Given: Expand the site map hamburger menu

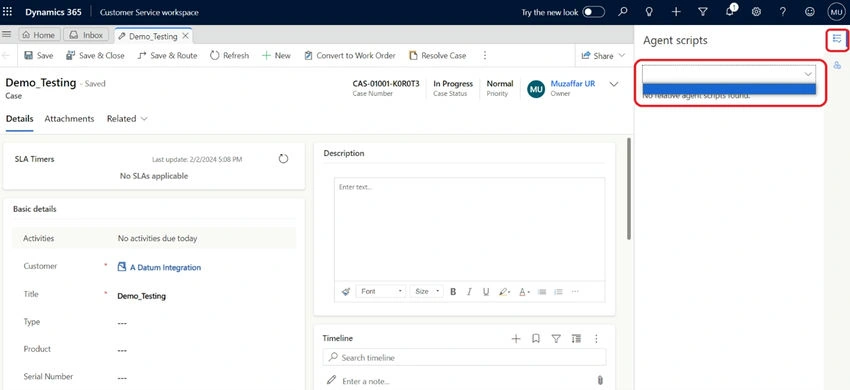Looking at the screenshot, I should pyautogui.click(x=7, y=35).
